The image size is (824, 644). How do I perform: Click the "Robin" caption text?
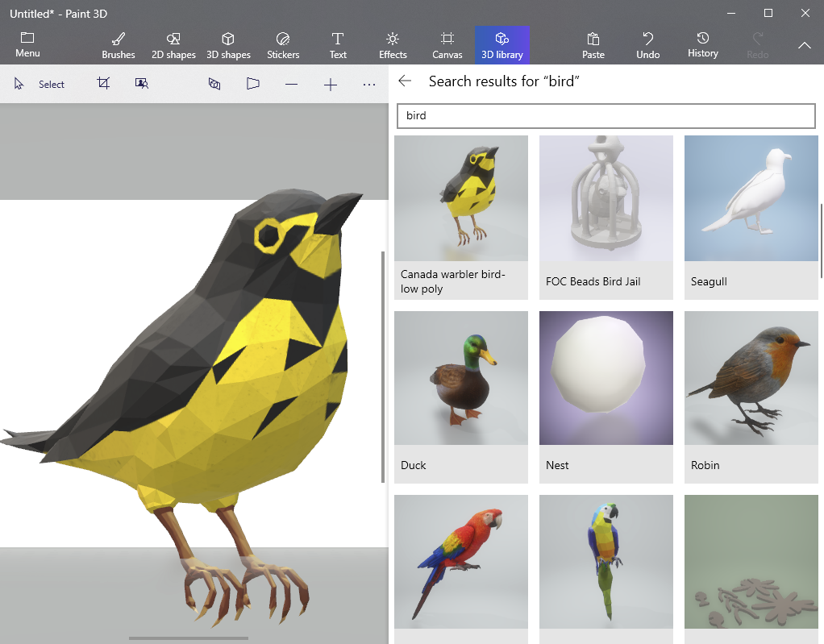(705, 465)
